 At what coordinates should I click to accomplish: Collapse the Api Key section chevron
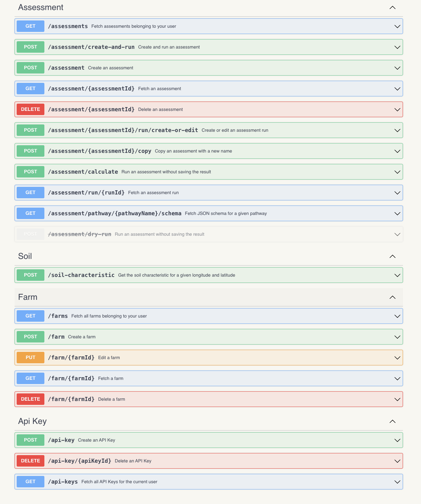pos(392,422)
